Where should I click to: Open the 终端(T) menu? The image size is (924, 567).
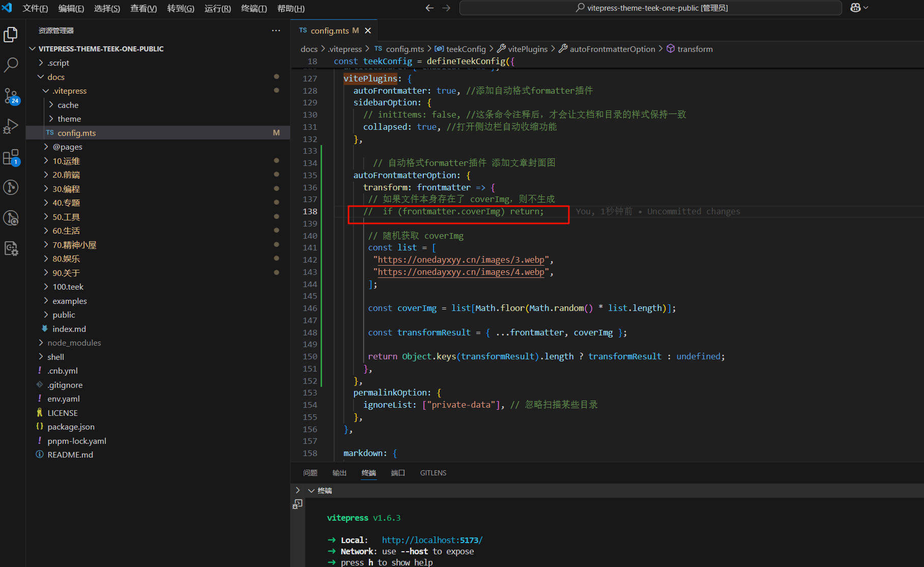tap(254, 8)
